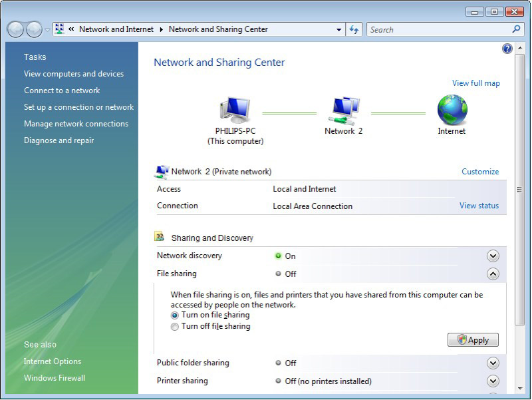This screenshot has width=532, height=400.
Task: Open Connect to a network task
Action: 62,91
